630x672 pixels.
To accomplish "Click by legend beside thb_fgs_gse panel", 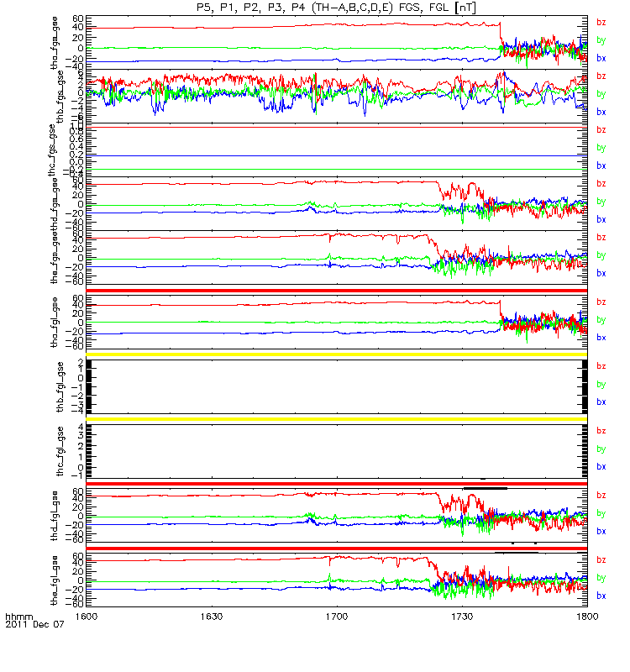I will [x=601, y=94].
